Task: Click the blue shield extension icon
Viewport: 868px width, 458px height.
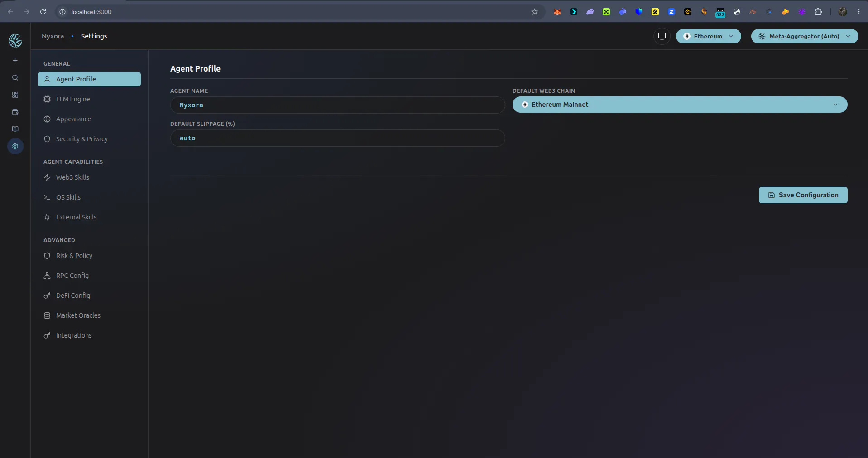Action: 639,12
